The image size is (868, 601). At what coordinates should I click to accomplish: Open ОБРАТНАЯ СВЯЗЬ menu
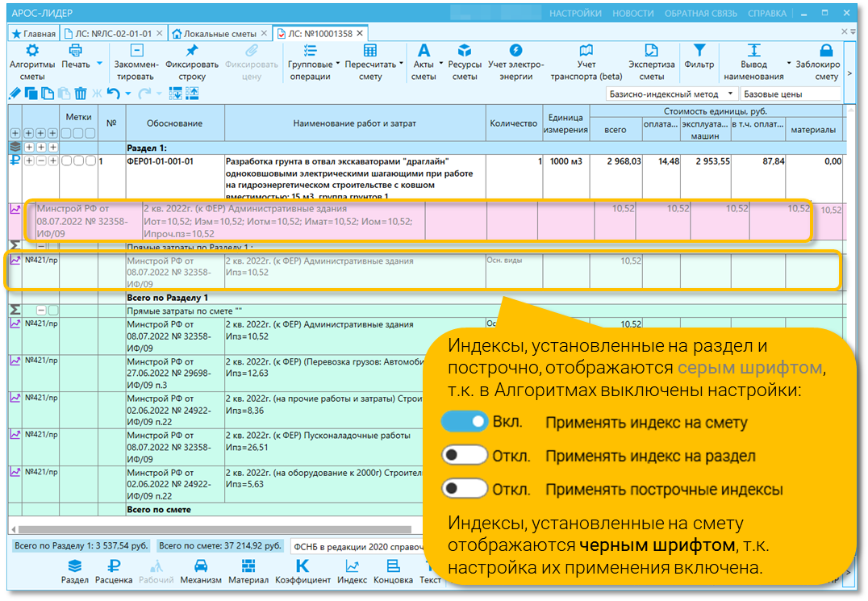(701, 13)
